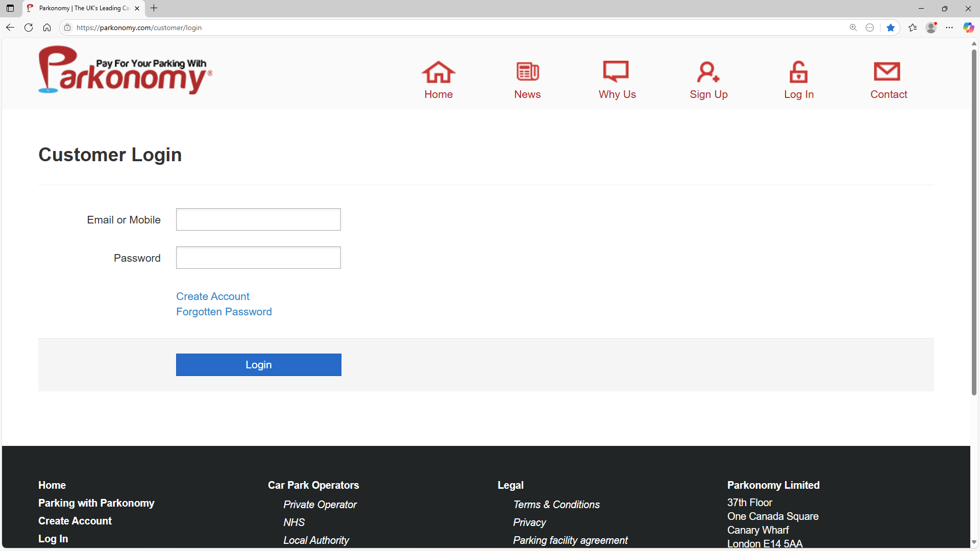Open a new tab with plus button
Image resolution: width=980 pixels, height=551 pixels.
pos(154,8)
